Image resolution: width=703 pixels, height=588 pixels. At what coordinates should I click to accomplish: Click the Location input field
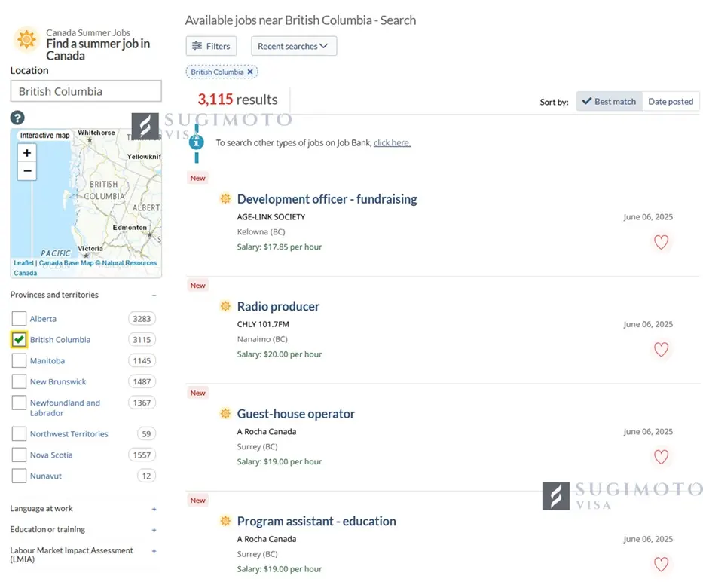(x=86, y=91)
